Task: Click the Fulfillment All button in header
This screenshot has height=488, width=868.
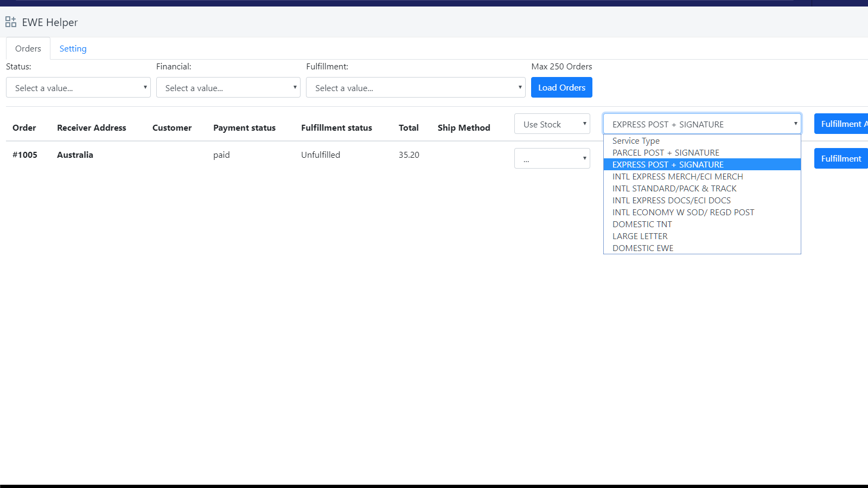Action: (841, 124)
